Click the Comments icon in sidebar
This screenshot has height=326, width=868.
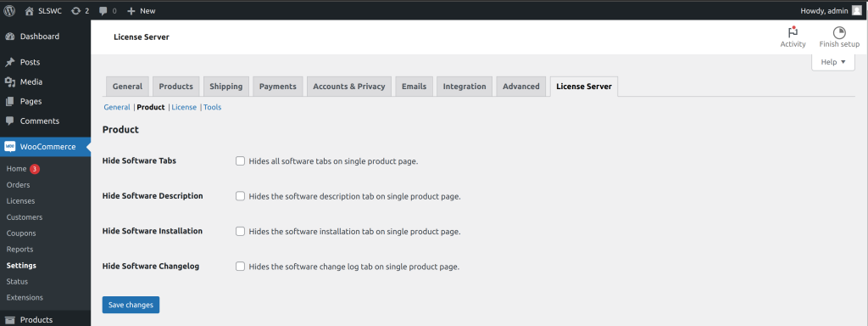point(10,121)
